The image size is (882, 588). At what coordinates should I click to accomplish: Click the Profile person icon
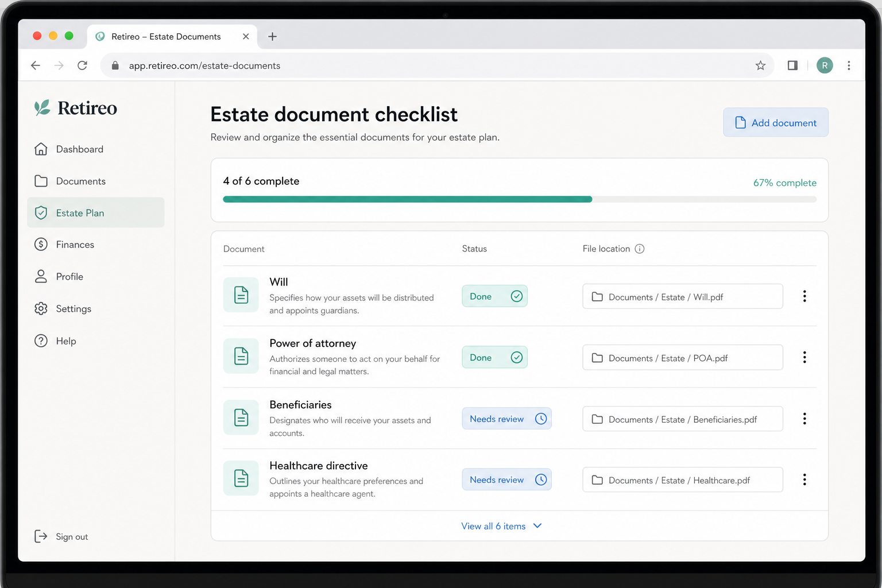pyautogui.click(x=41, y=277)
